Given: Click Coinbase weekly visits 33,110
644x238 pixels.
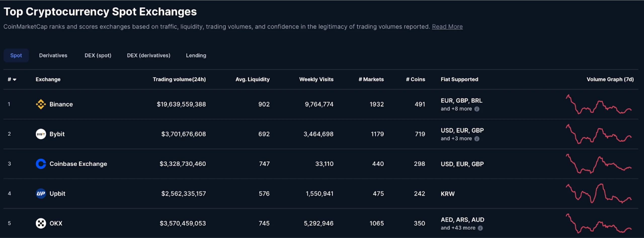Looking at the screenshot, I should [325, 164].
